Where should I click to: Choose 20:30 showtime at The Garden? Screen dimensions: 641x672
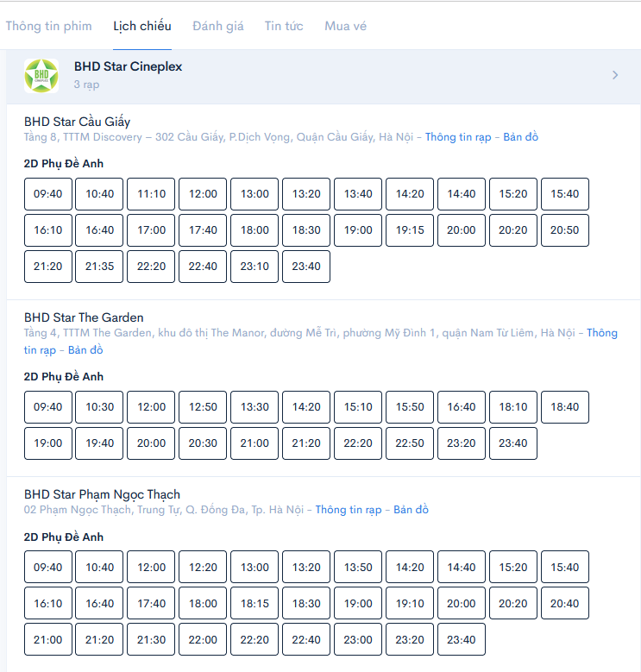point(203,443)
